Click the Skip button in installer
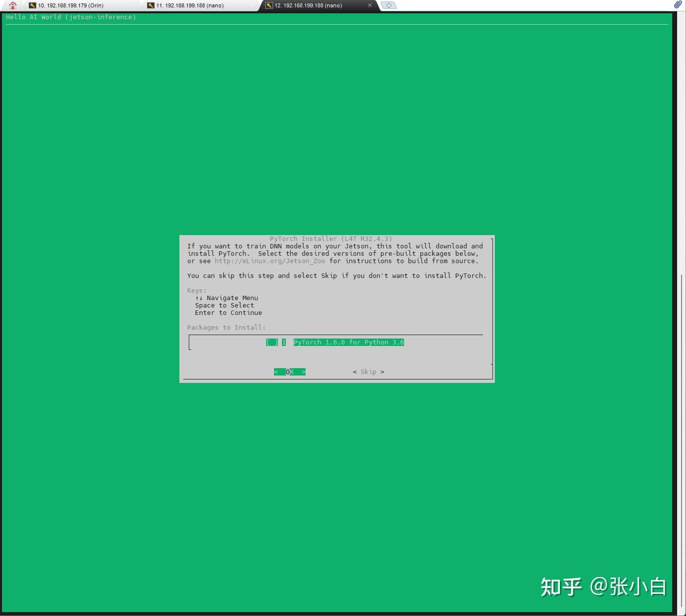Image resolution: width=686 pixels, height=616 pixels. click(x=369, y=372)
